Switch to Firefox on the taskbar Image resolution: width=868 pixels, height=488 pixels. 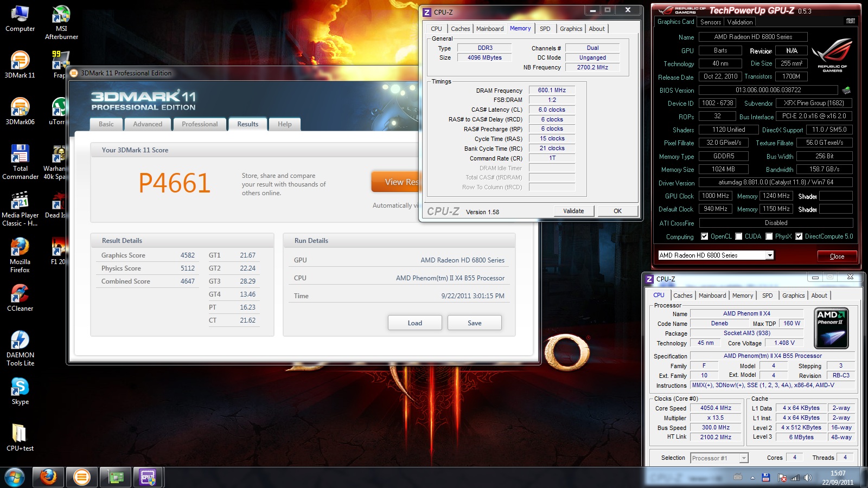pyautogui.click(x=48, y=477)
